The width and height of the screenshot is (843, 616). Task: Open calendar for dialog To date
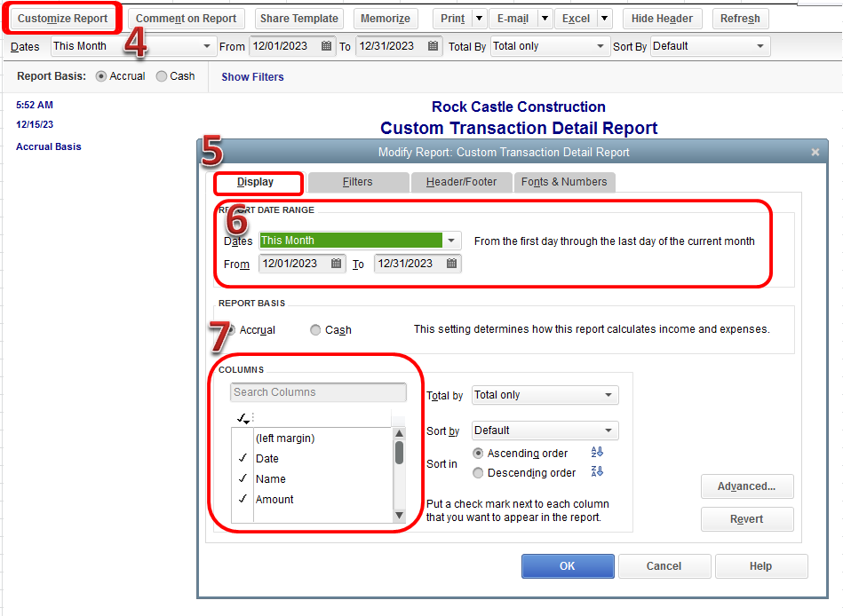coord(451,263)
